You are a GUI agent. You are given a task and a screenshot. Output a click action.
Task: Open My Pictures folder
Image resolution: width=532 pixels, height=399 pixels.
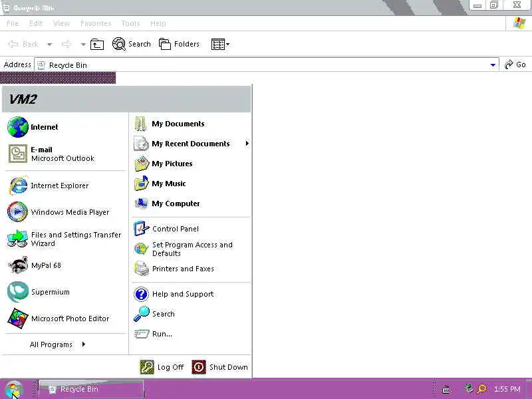[192, 164]
